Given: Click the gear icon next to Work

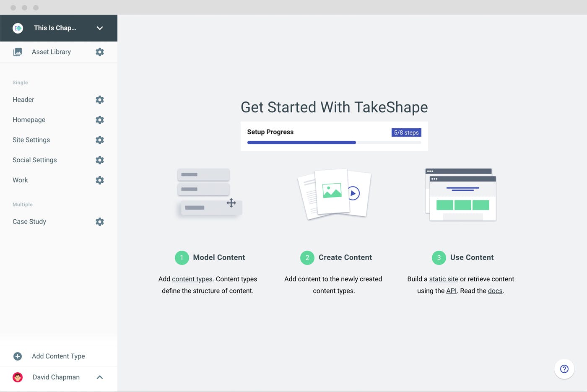Looking at the screenshot, I should 100,180.
